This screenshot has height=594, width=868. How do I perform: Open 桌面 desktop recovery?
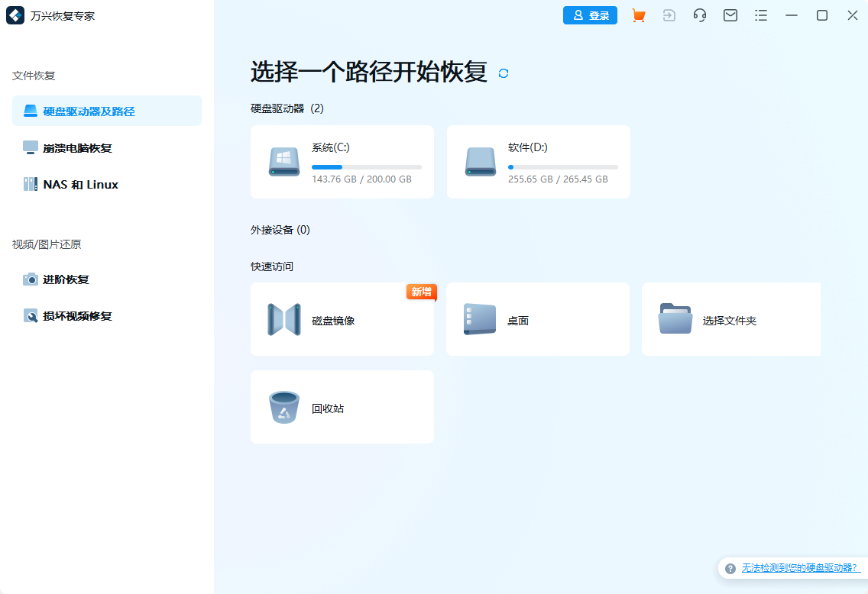[537, 319]
